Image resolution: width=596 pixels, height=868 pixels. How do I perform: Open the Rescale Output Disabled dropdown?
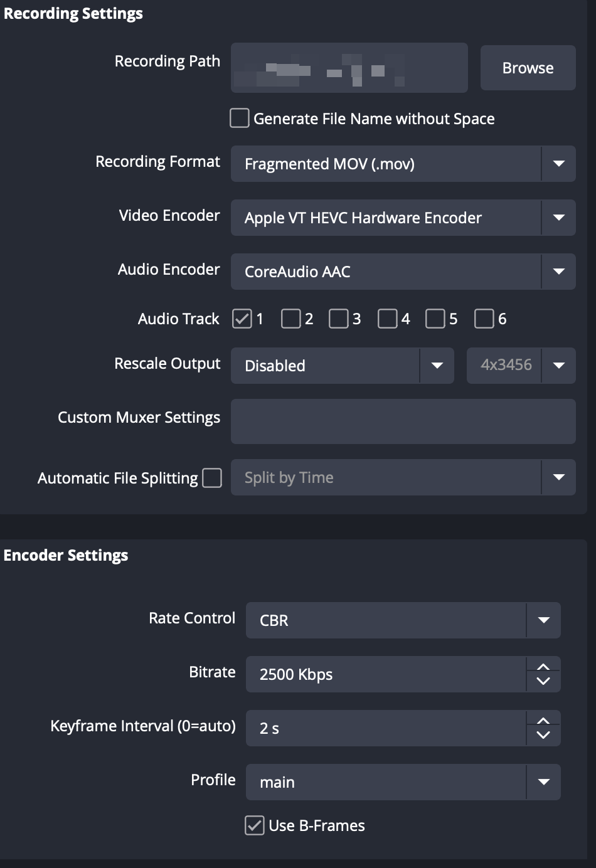click(342, 366)
